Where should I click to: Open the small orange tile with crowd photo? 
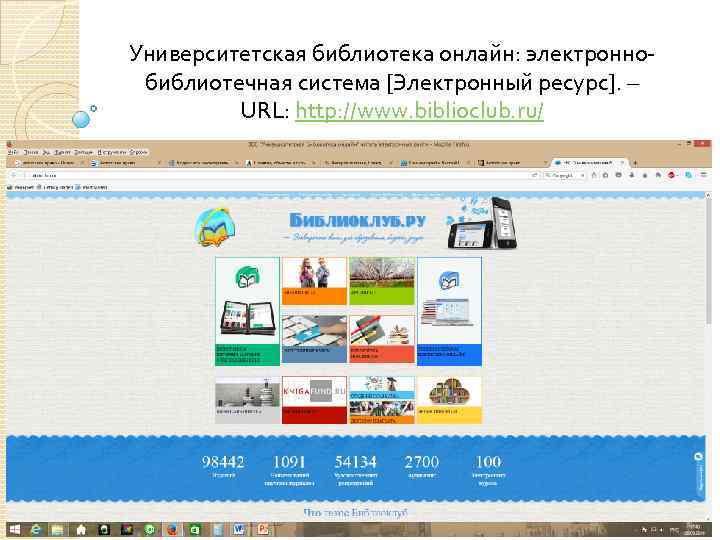382,412
